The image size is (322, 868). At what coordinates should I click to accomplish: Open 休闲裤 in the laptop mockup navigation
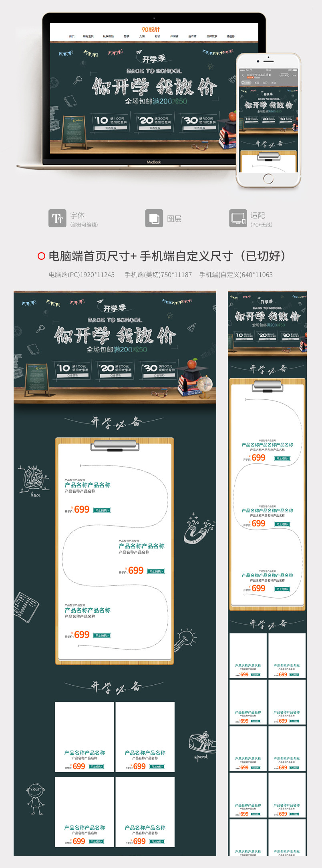[x=174, y=36]
